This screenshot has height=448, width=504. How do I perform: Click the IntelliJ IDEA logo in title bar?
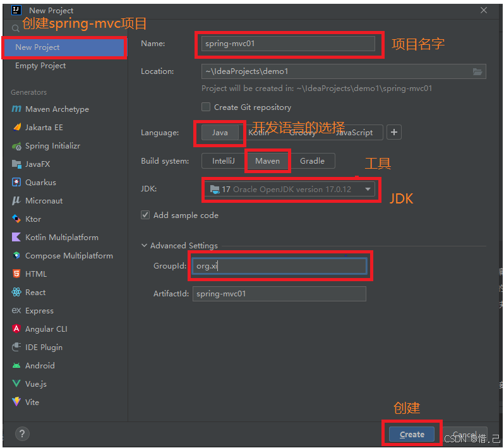click(16, 10)
